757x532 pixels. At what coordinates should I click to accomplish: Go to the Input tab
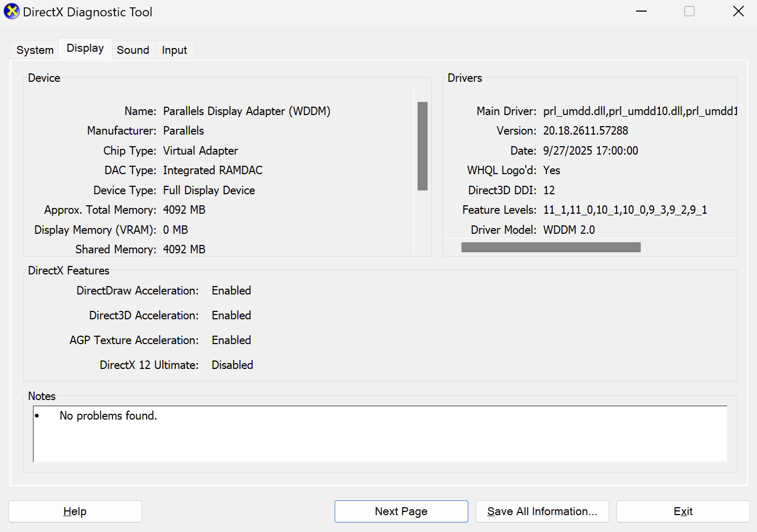pyautogui.click(x=175, y=50)
